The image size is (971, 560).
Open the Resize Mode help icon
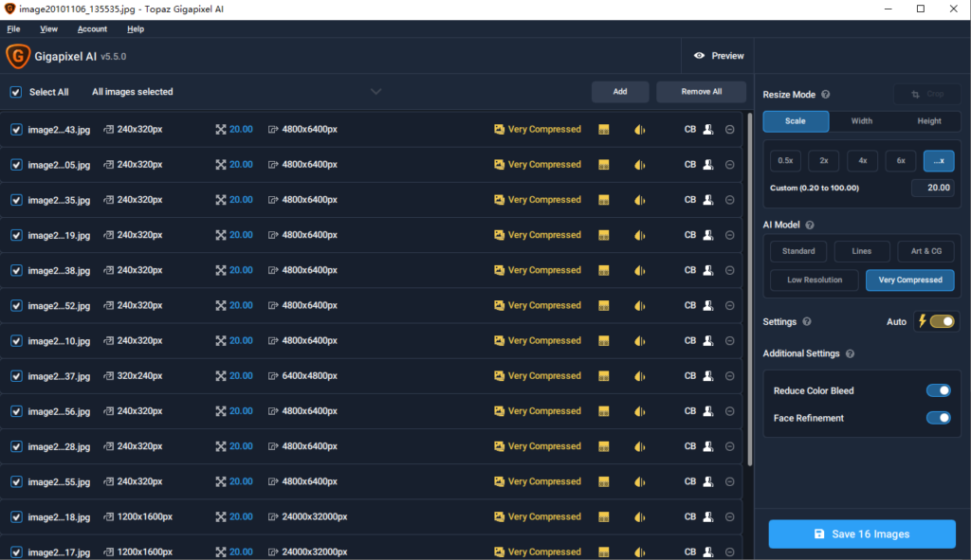pos(826,95)
